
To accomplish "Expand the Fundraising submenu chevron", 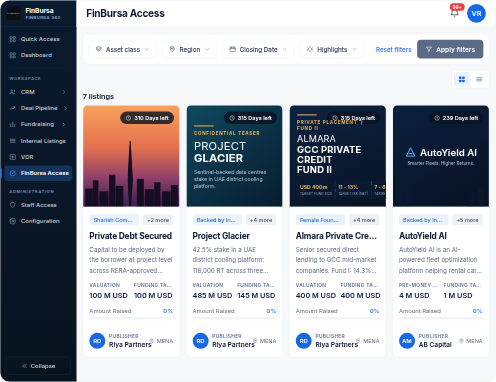I will [x=64, y=124].
